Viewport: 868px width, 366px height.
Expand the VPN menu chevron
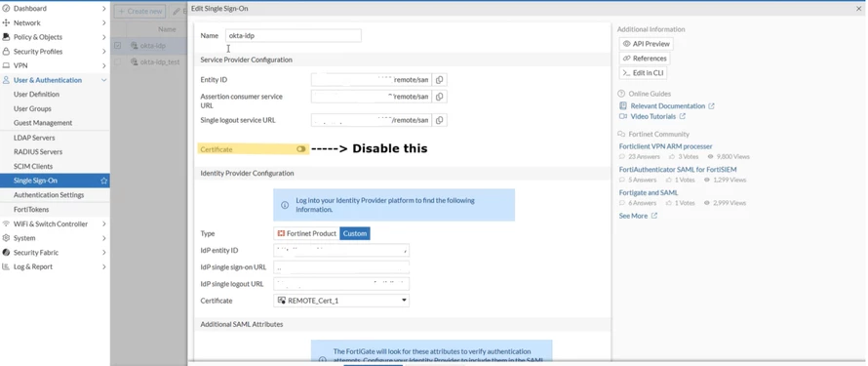point(104,65)
